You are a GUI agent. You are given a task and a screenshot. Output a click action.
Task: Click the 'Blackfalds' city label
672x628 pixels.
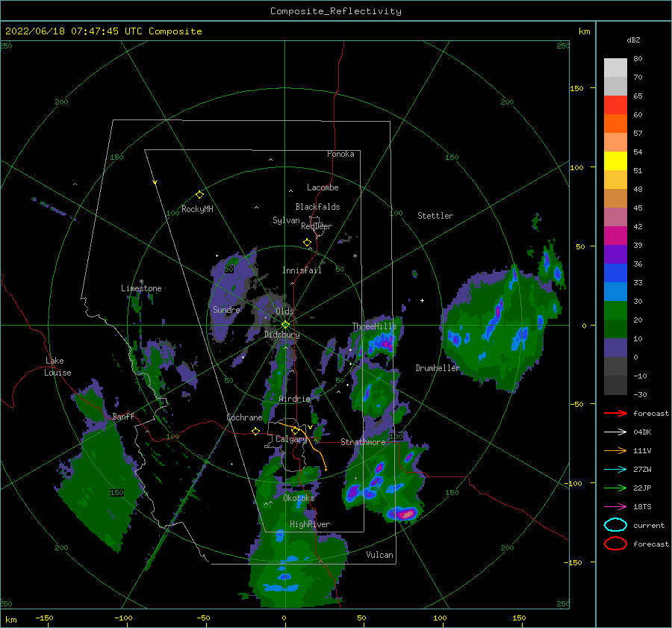pos(317,207)
